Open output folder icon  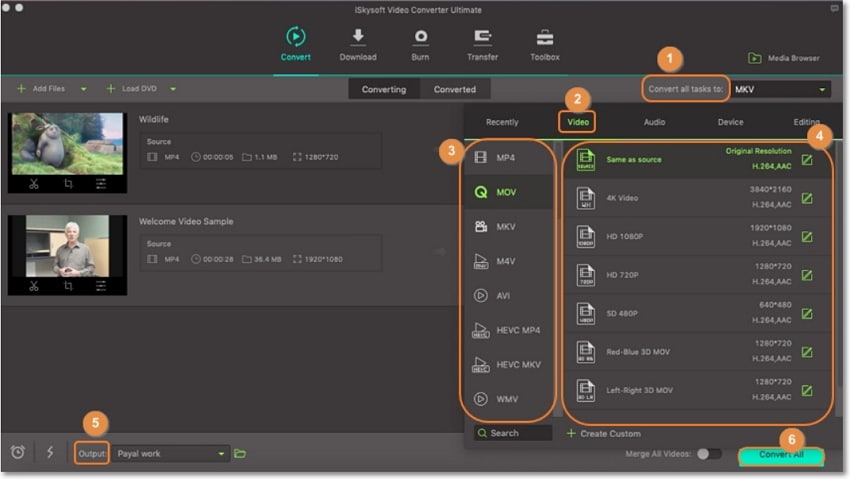point(240,454)
